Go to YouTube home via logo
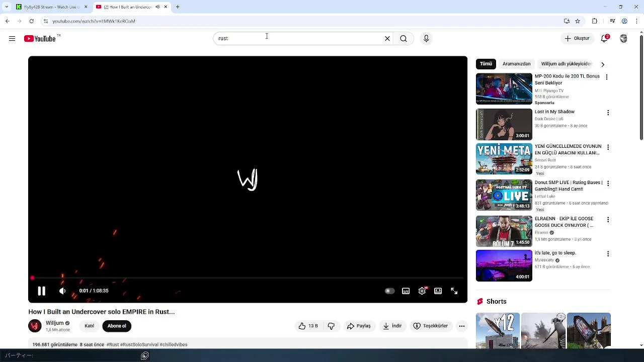This screenshot has width=644, height=362. [40, 39]
